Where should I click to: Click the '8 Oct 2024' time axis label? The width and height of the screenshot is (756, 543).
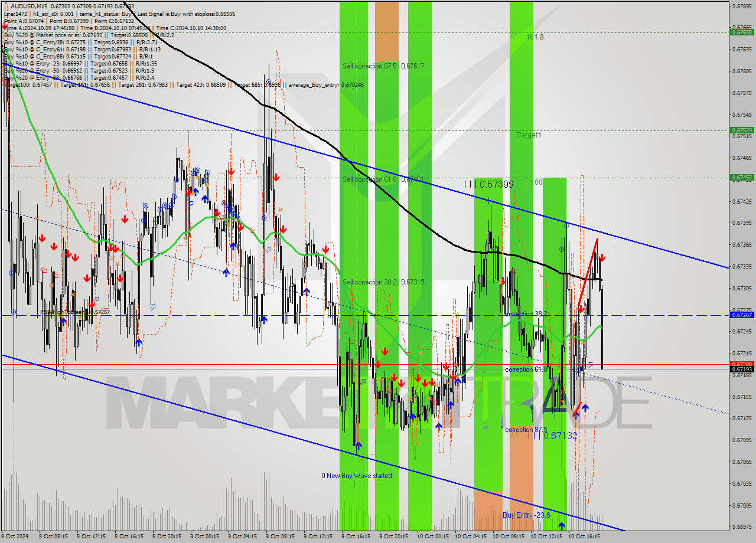click(15, 537)
